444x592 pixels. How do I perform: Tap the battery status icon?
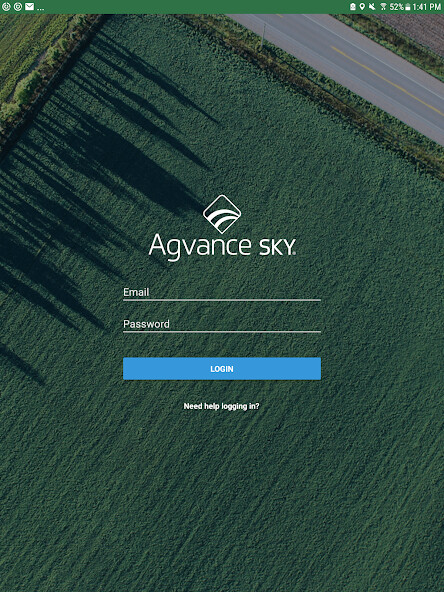click(408, 7)
